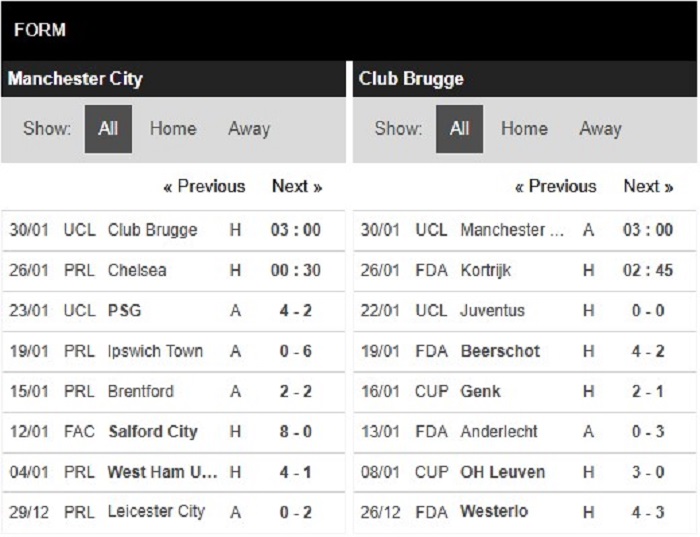Open the Westerlo 4 - 3 match row
The width and height of the screenshot is (700, 537).
point(525,512)
